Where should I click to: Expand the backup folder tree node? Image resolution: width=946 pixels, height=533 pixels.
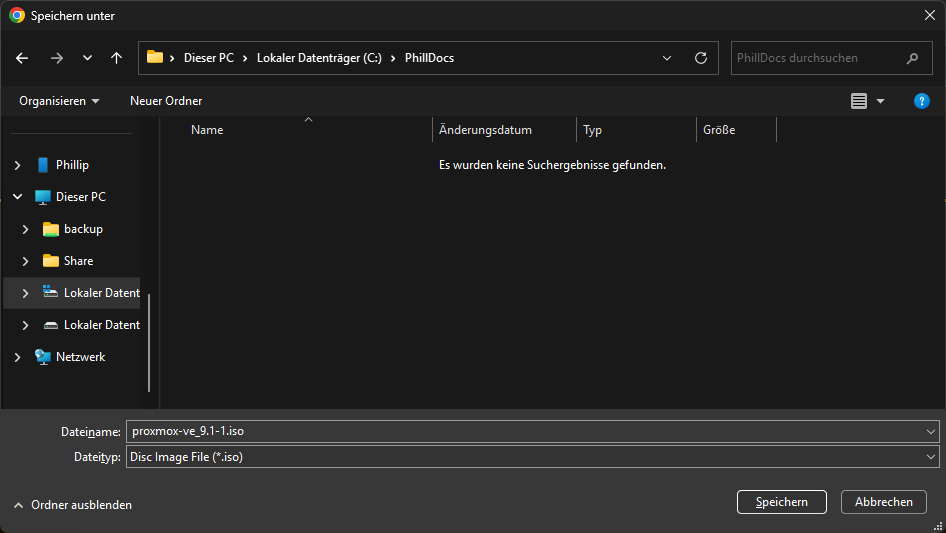[x=26, y=229]
